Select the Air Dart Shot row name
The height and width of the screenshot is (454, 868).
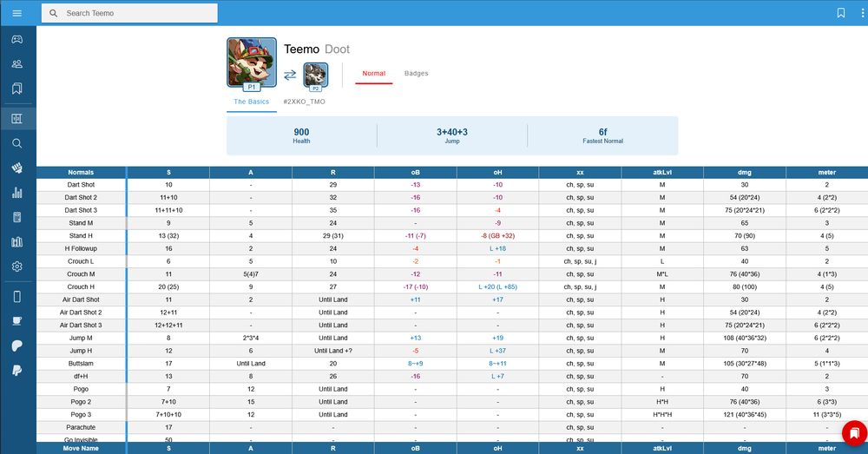pyautogui.click(x=81, y=299)
